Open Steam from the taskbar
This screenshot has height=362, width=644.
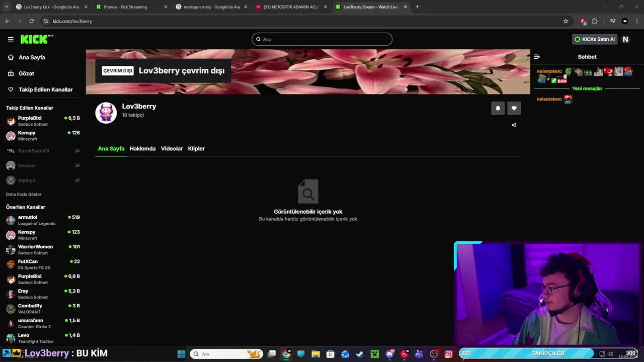coord(360,354)
